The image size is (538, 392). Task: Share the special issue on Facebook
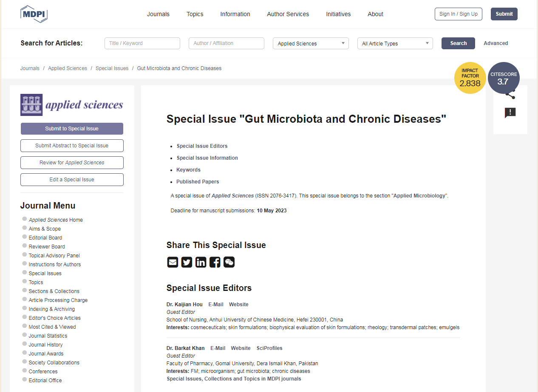(215, 262)
